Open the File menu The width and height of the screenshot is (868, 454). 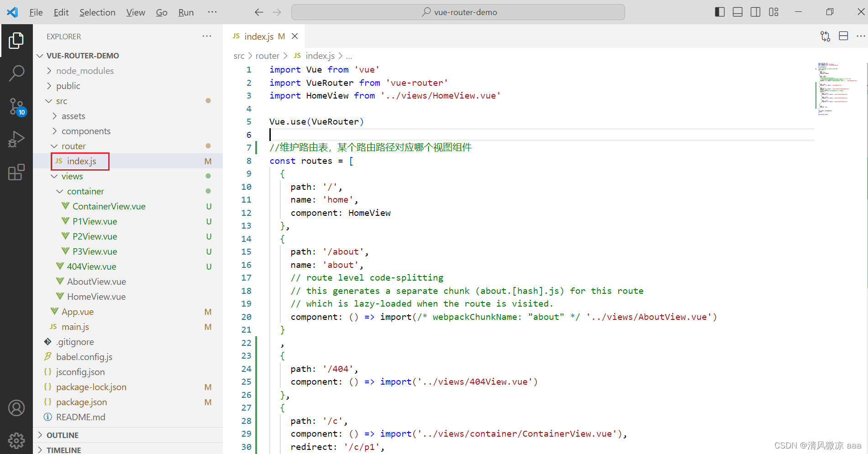click(x=36, y=12)
